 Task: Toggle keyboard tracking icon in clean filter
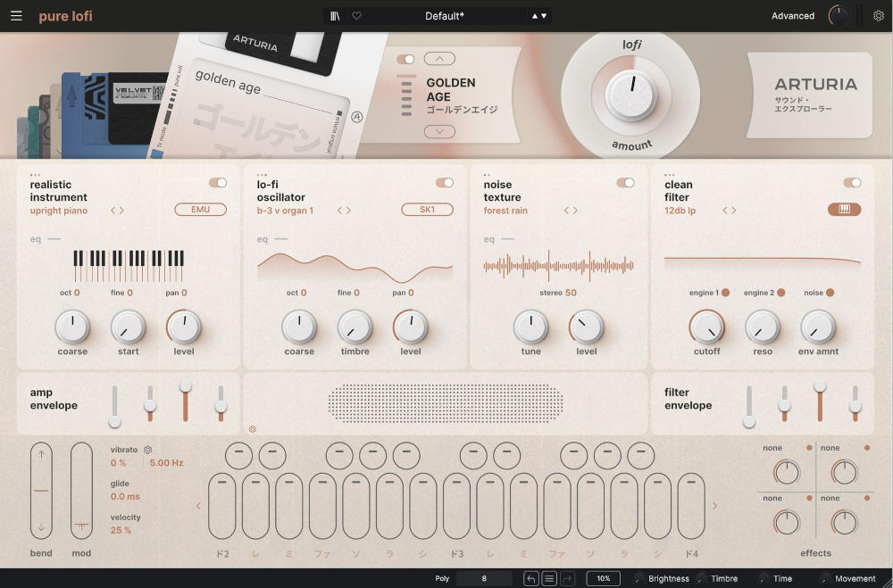click(844, 210)
